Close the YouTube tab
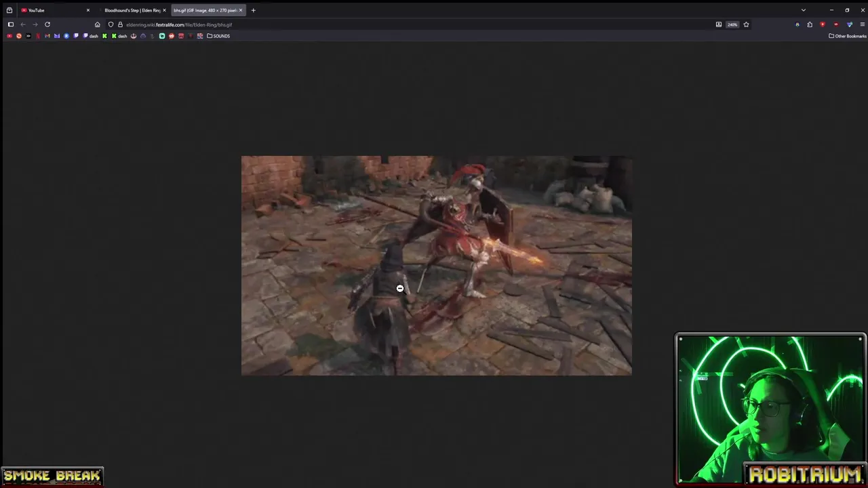The width and height of the screenshot is (868, 488). point(87,10)
